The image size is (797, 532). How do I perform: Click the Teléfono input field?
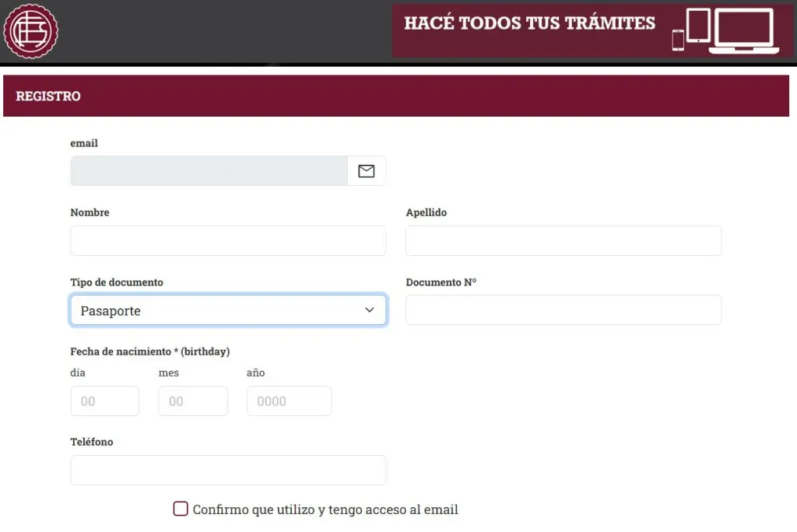(x=228, y=470)
